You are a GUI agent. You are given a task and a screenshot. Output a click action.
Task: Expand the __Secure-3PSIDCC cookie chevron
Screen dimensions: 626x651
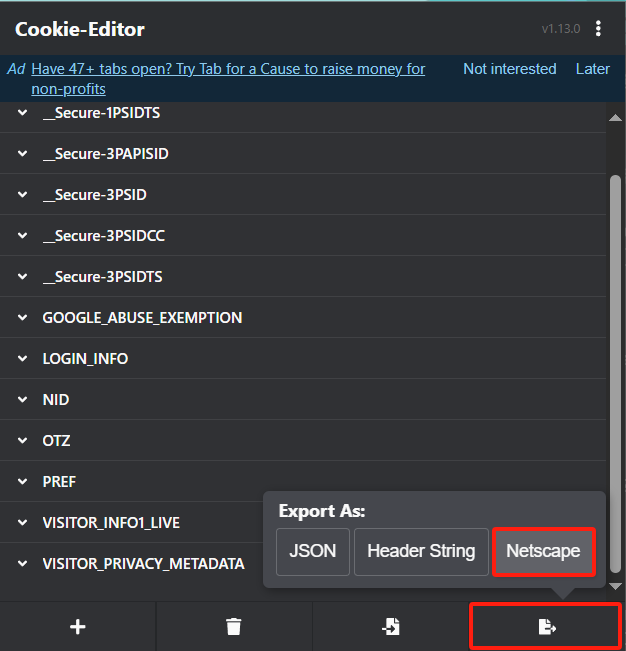point(22,235)
